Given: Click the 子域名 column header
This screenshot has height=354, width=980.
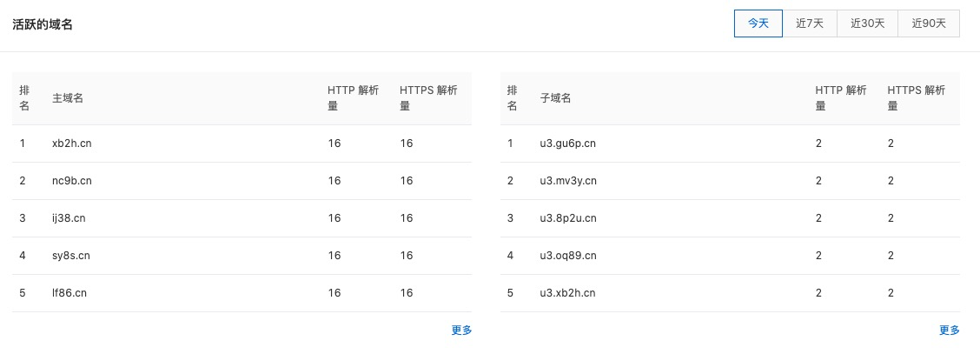Looking at the screenshot, I should click(556, 98).
